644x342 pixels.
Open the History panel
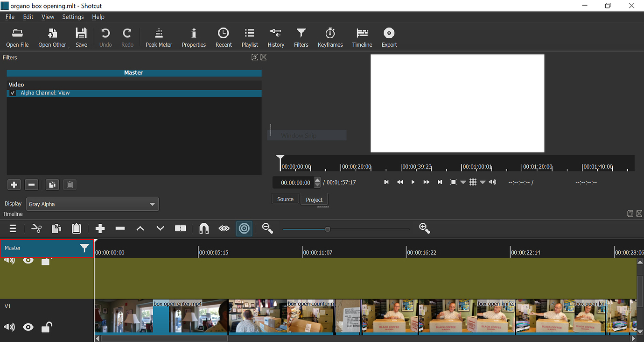[x=276, y=37]
